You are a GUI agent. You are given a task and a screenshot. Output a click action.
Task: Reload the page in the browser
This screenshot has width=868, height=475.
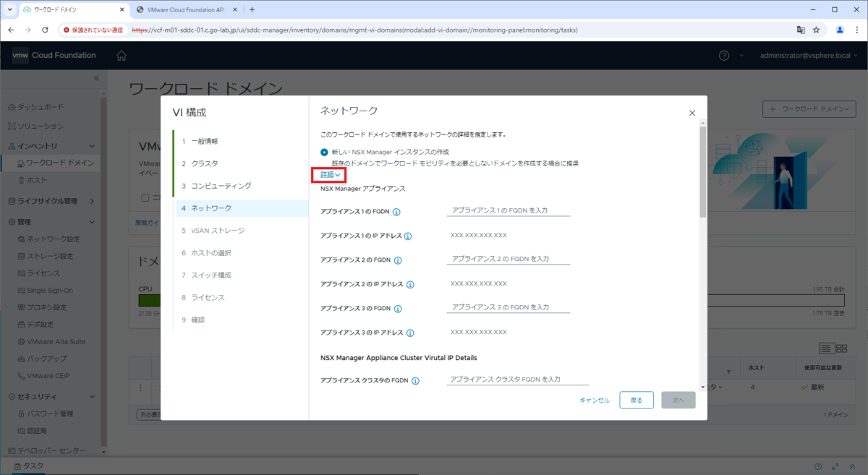tap(45, 30)
